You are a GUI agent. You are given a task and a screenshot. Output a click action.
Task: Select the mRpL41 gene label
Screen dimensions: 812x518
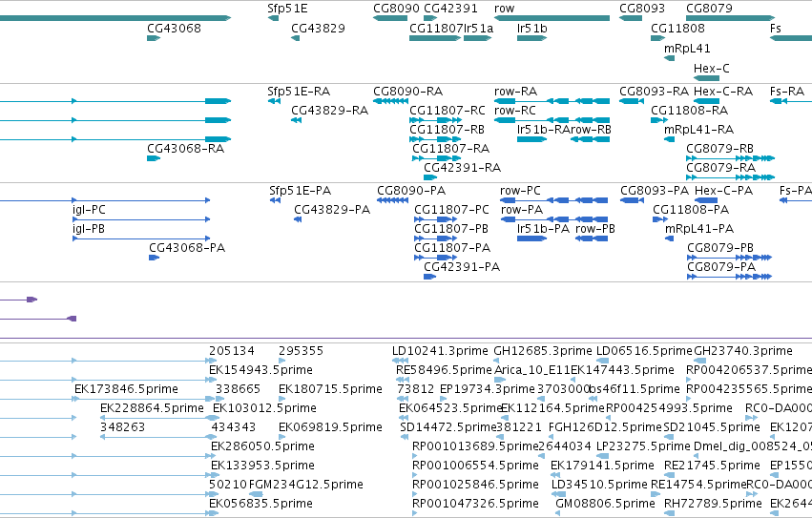(687, 49)
